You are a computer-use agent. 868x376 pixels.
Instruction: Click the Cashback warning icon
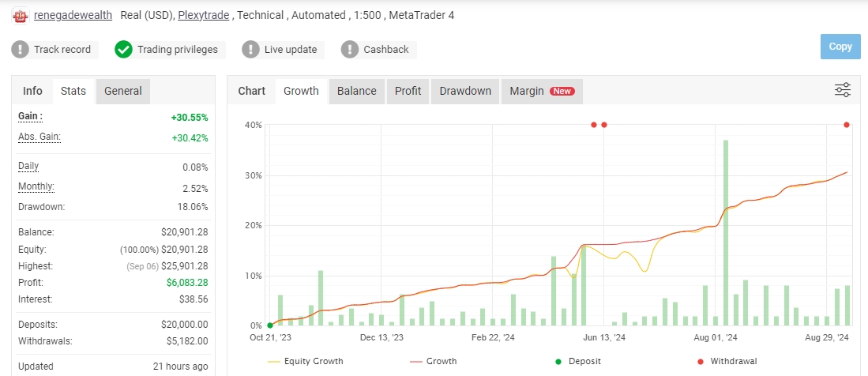350,49
